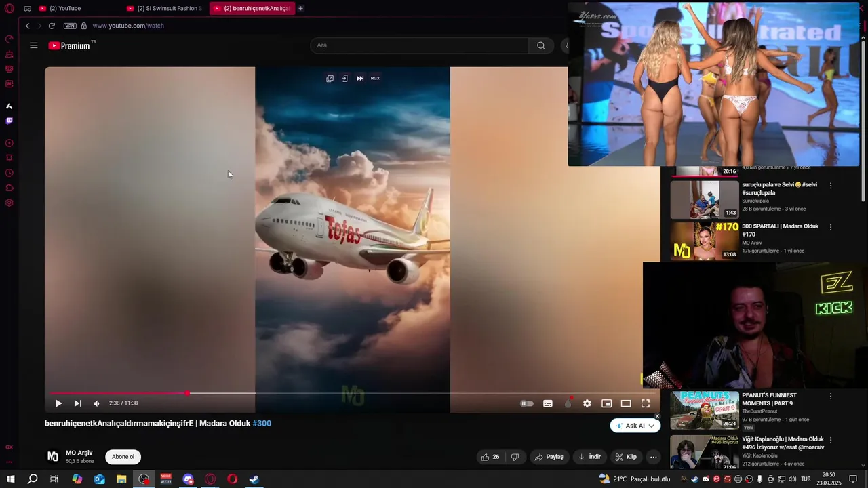This screenshot has width=868, height=488.
Task: Toggle subtitles/captions button
Action: click(x=548, y=403)
